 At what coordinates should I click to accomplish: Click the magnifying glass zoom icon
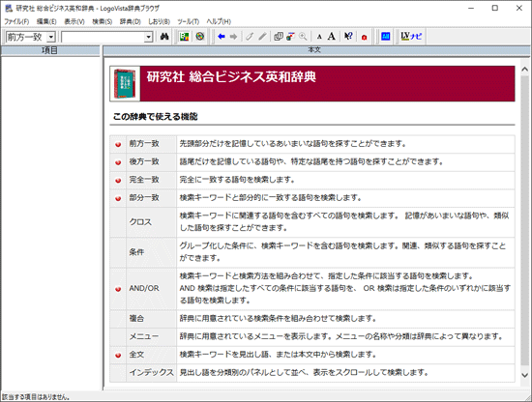[x=303, y=37]
